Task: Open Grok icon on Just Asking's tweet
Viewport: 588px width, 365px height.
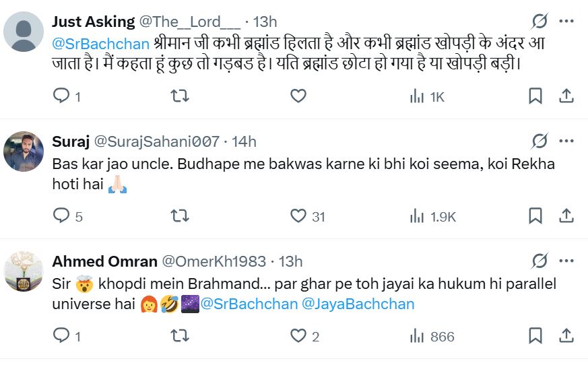Action: point(540,22)
